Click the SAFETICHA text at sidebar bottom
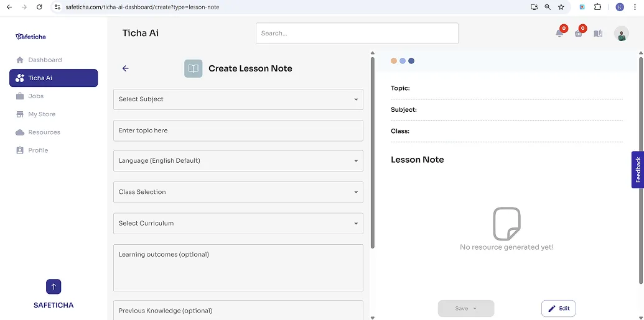The width and height of the screenshot is (644, 320). click(x=54, y=305)
